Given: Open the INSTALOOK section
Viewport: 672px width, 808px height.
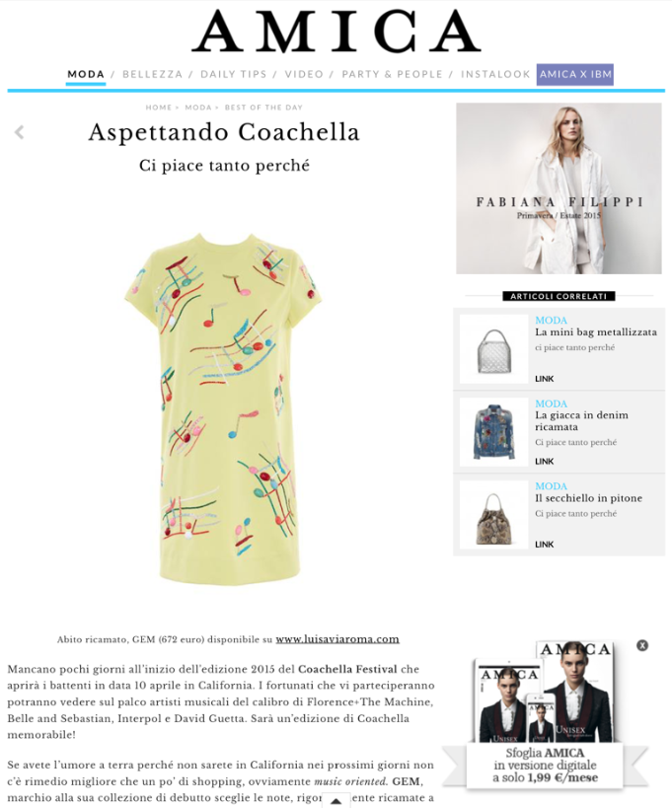Looking at the screenshot, I should (x=495, y=74).
